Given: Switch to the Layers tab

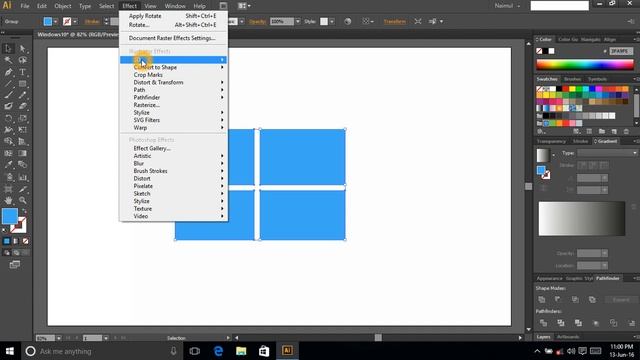Looking at the screenshot, I should (543, 337).
